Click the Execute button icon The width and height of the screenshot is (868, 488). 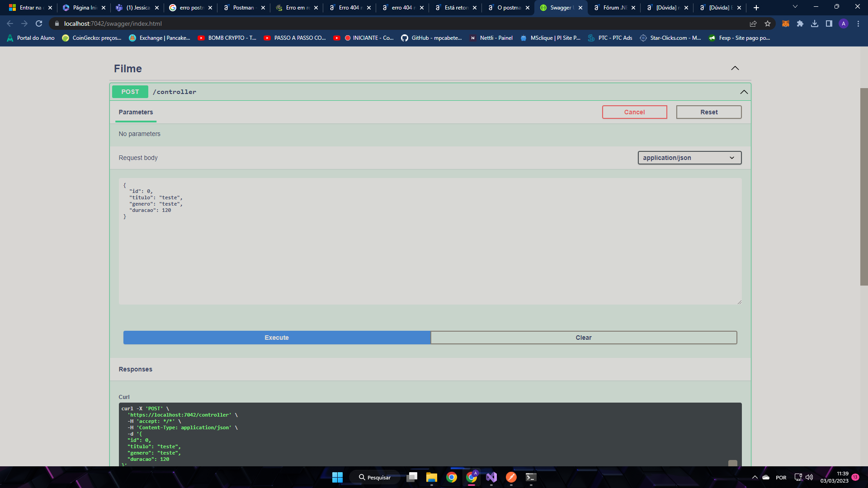point(277,337)
